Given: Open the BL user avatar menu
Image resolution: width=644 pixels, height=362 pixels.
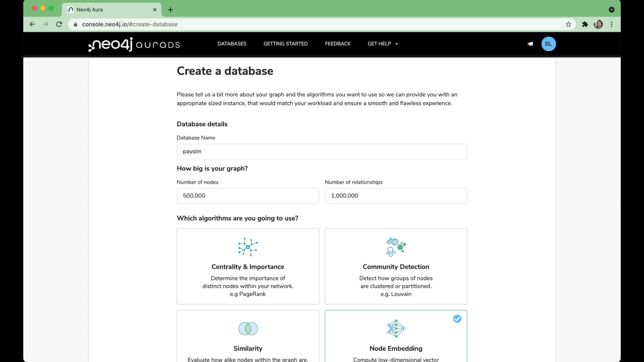Looking at the screenshot, I should click(x=548, y=44).
